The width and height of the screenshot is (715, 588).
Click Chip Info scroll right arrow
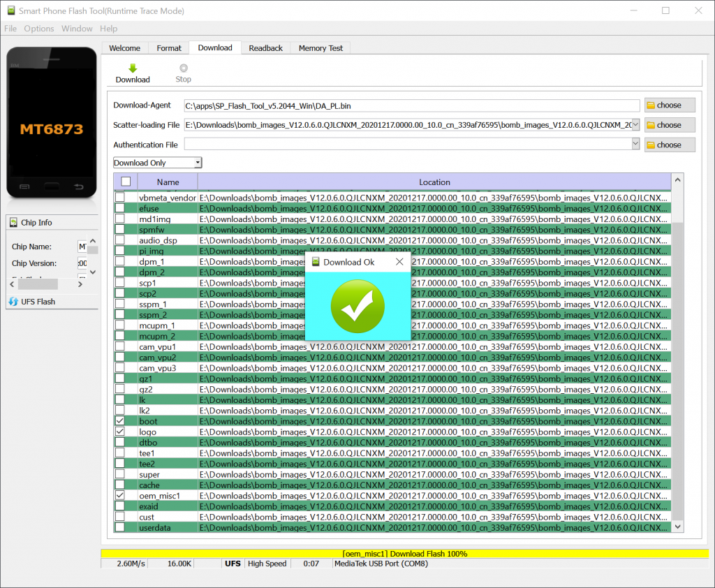[x=80, y=284]
